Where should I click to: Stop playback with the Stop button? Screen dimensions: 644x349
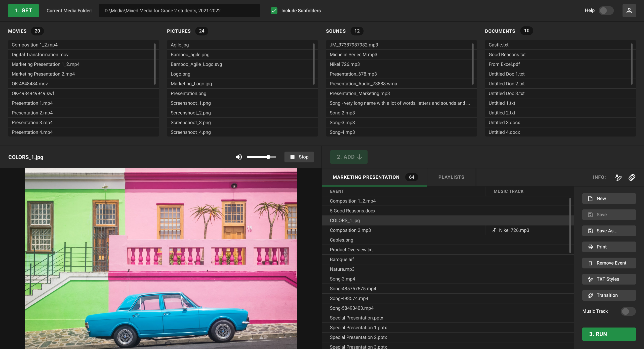299,157
